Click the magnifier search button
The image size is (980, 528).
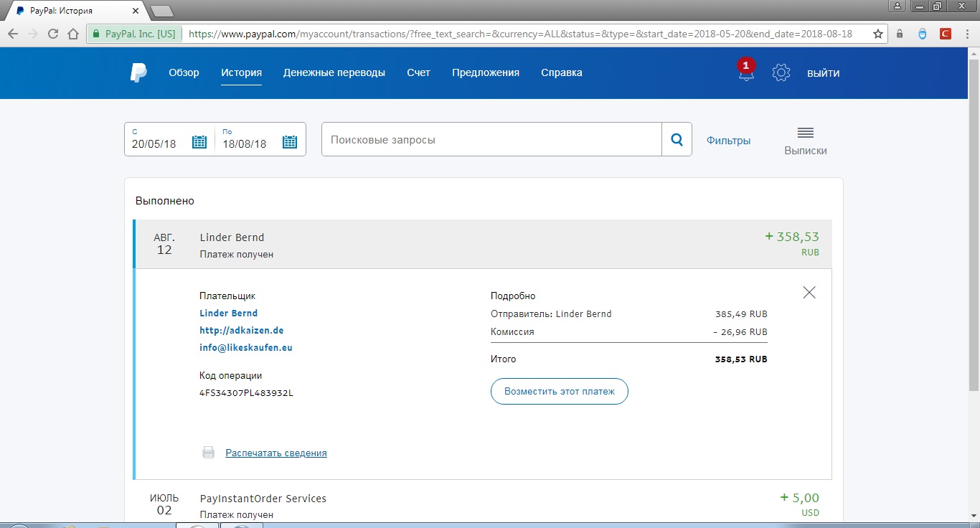677,140
